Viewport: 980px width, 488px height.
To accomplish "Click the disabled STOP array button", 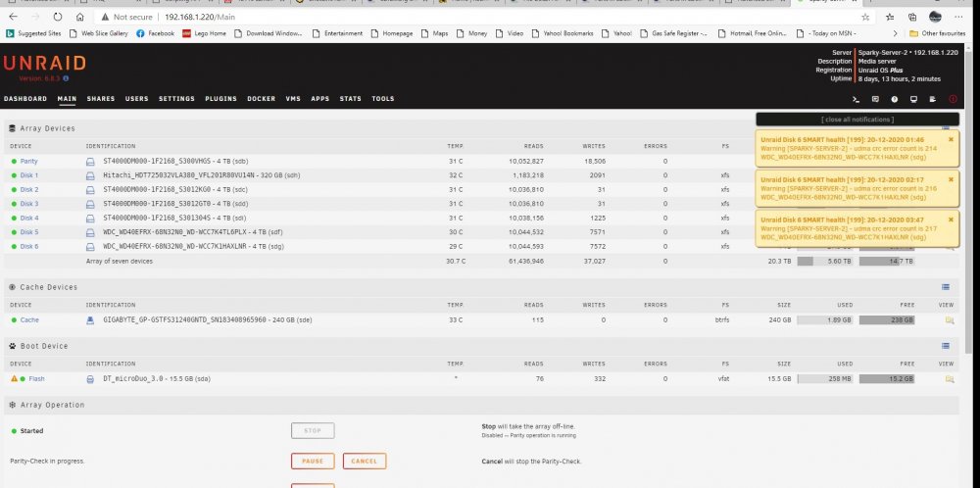I will 313,430.
